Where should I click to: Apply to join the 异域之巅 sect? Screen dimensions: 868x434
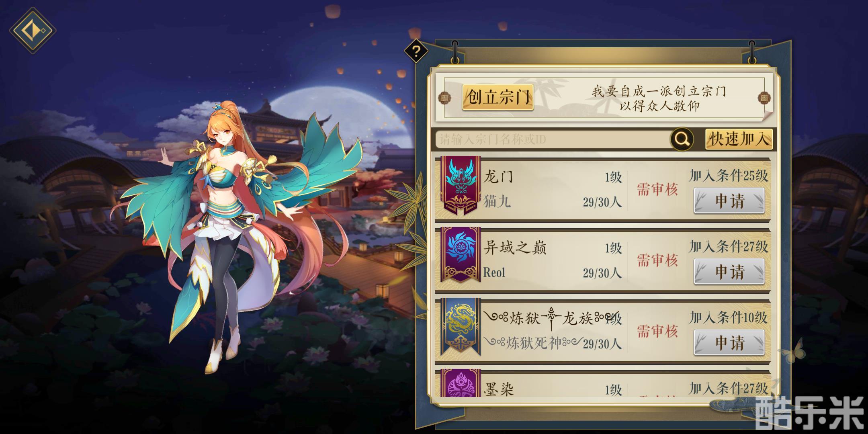[x=729, y=271]
